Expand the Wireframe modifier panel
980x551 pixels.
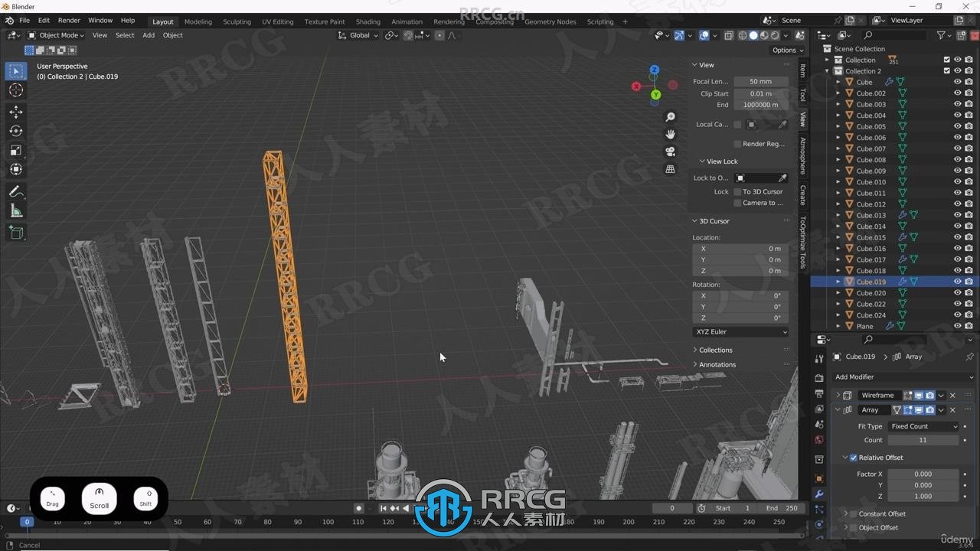coord(838,396)
